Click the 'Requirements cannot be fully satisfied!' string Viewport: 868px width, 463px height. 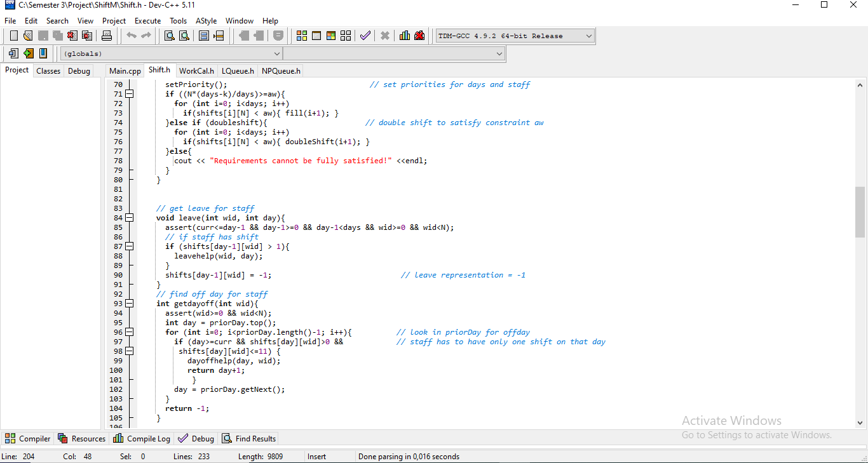tap(301, 161)
